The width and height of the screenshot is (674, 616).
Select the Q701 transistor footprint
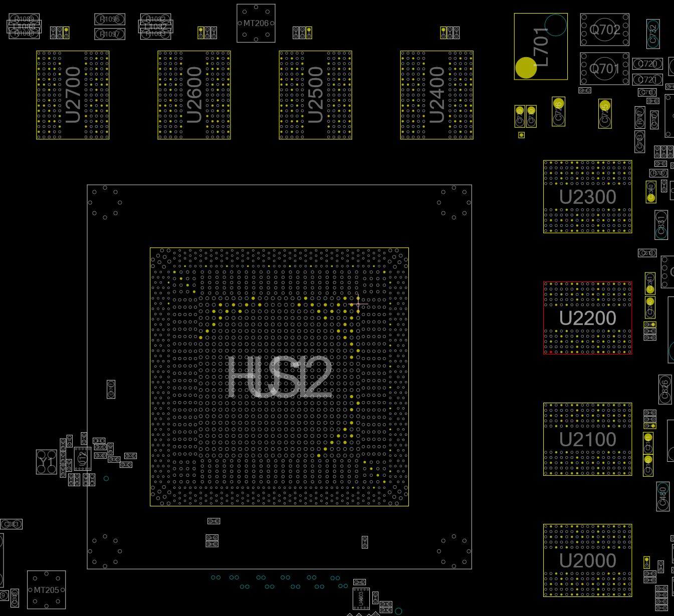tap(604, 68)
